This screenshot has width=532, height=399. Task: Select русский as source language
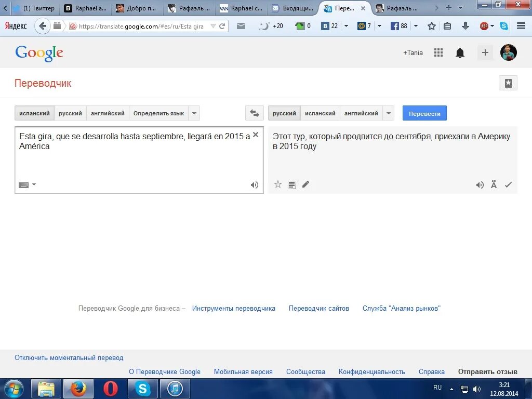point(70,113)
